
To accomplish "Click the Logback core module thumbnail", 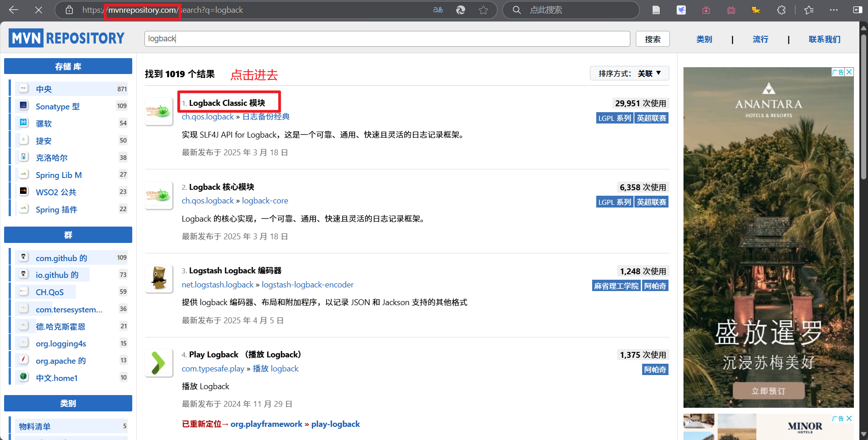I will click(x=159, y=195).
